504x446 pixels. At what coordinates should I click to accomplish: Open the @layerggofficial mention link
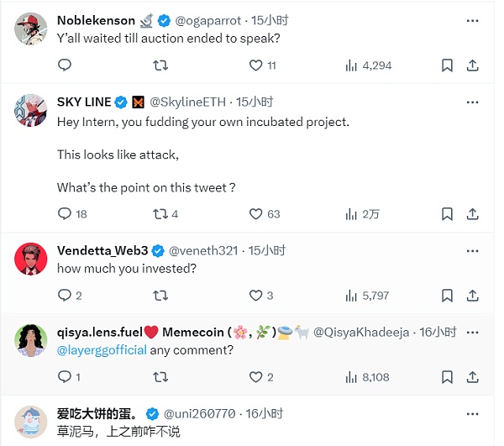click(102, 350)
